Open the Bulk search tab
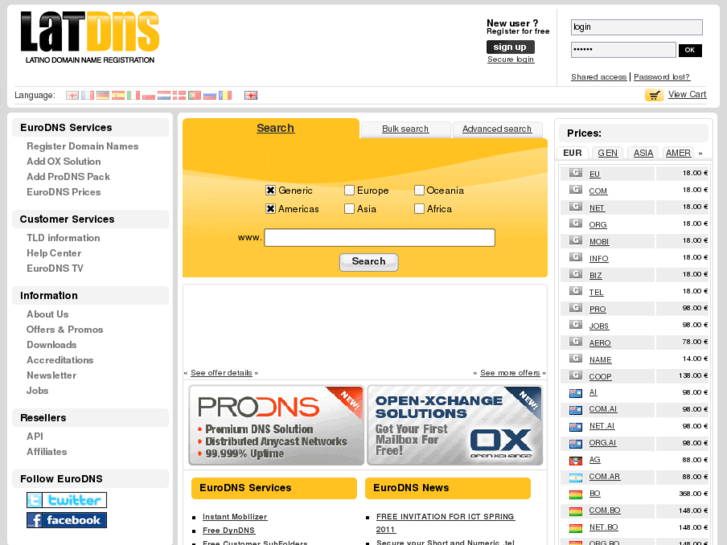Viewport: 727px width, 545px height. (405, 129)
